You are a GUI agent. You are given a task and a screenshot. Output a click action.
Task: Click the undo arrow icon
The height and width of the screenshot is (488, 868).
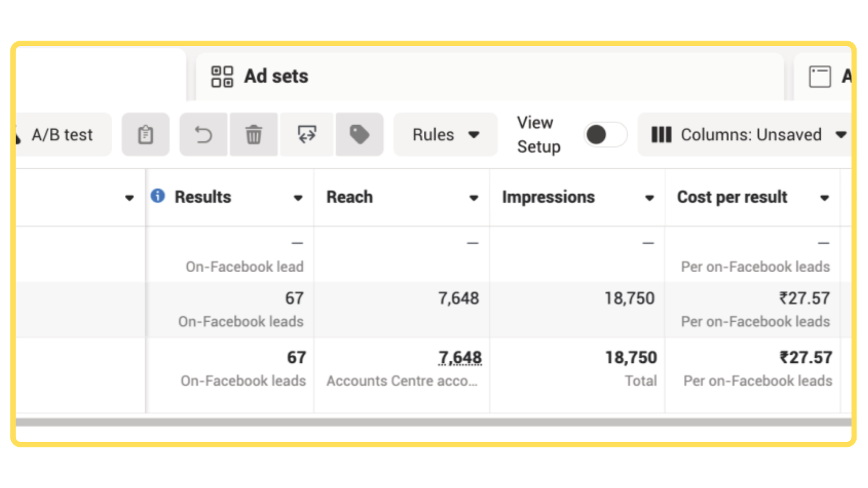[203, 134]
